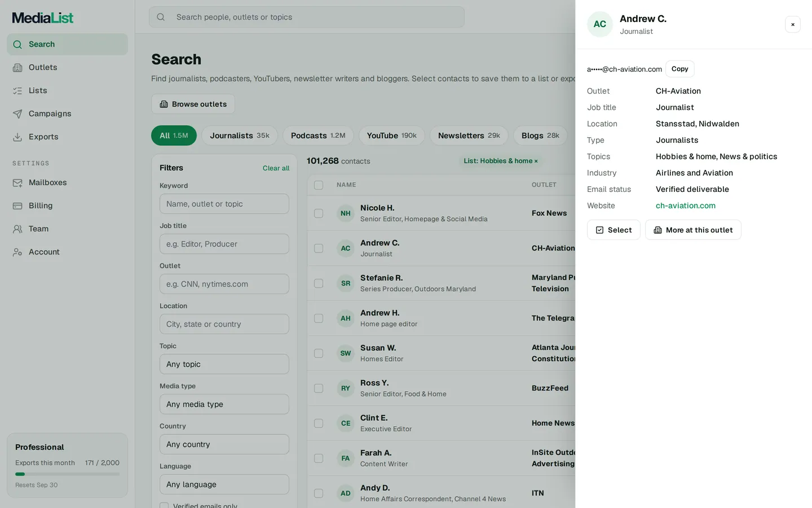The height and width of the screenshot is (508, 812).
Task: Select the Blogs 28k tab
Action: [540, 135]
